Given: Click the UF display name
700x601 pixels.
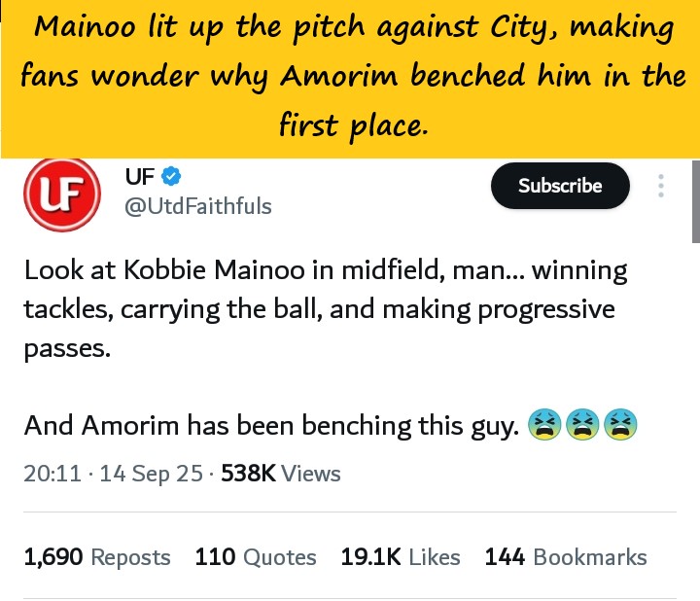Looking at the screenshot, I should 139,177.
